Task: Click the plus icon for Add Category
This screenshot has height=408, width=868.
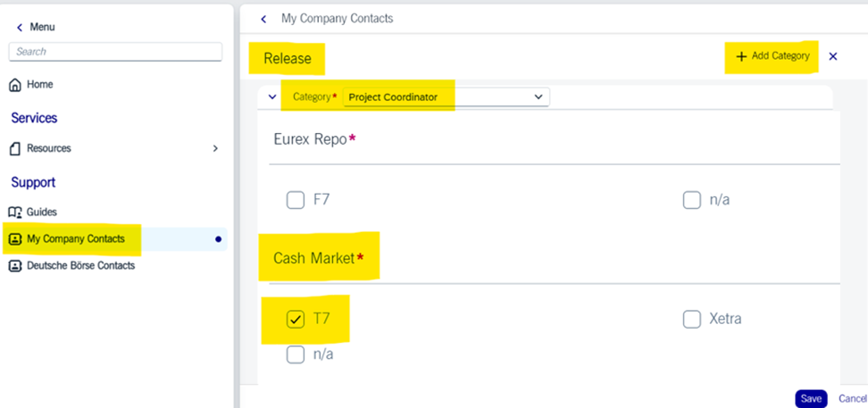Action: click(741, 56)
